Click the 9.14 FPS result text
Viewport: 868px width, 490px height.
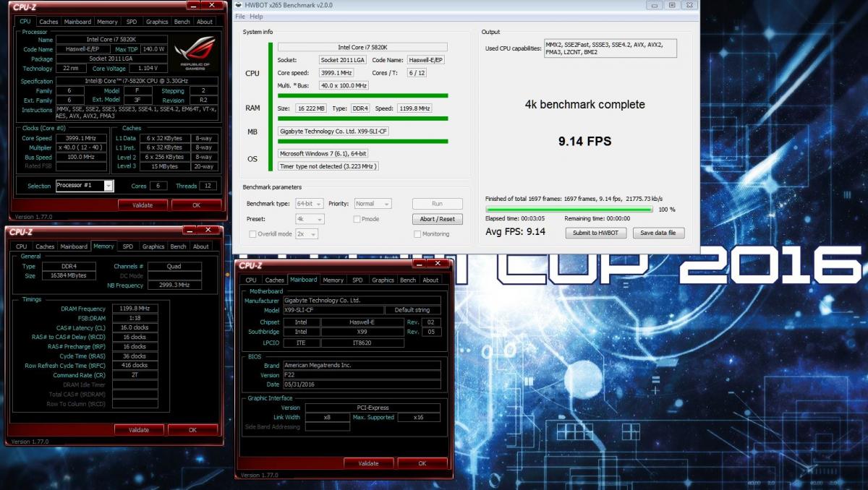pos(585,142)
